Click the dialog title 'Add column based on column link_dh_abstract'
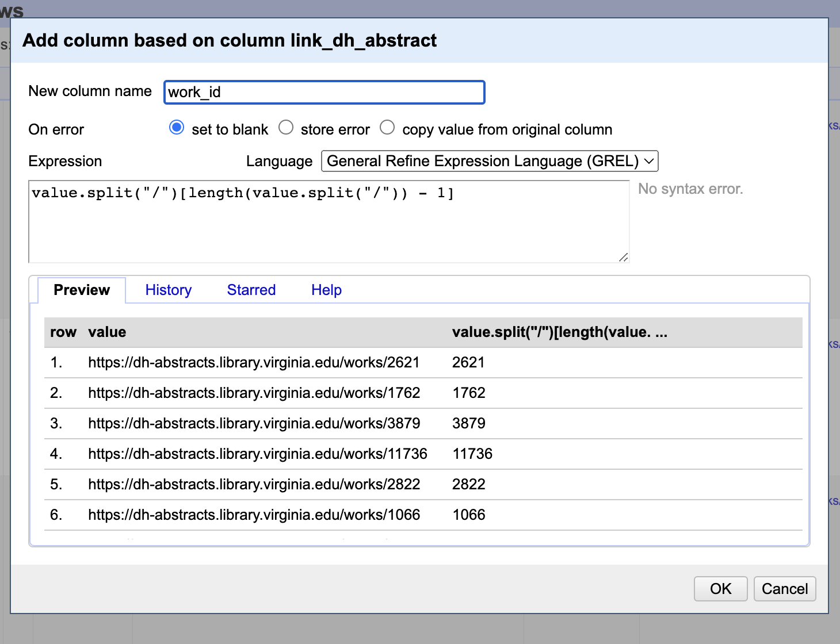Viewport: 840px width, 644px height. tap(230, 40)
